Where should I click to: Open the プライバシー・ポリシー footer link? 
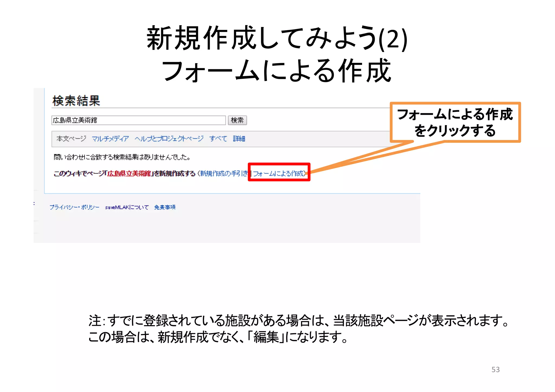[74, 207]
